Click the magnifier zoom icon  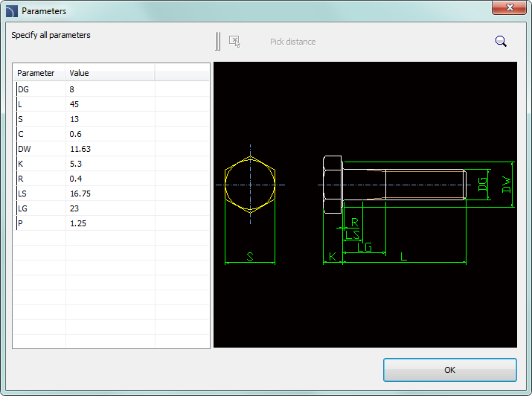(501, 42)
